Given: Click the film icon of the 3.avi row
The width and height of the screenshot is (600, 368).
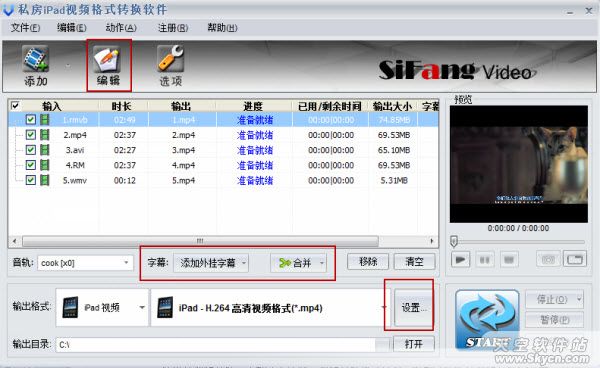Looking at the screenshot, I should pos(45,150).
